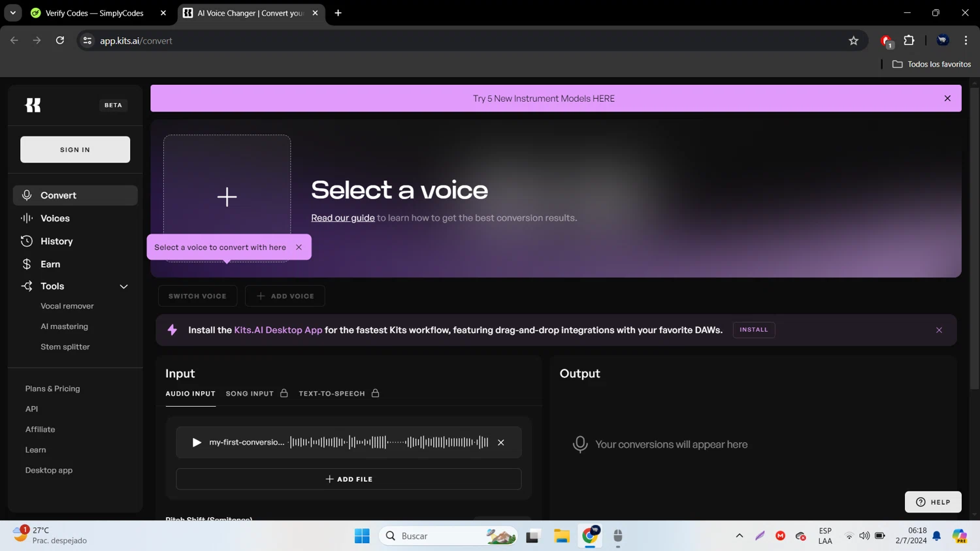Open the Learn link
This screenshot has height=551, width=980.
35,450
